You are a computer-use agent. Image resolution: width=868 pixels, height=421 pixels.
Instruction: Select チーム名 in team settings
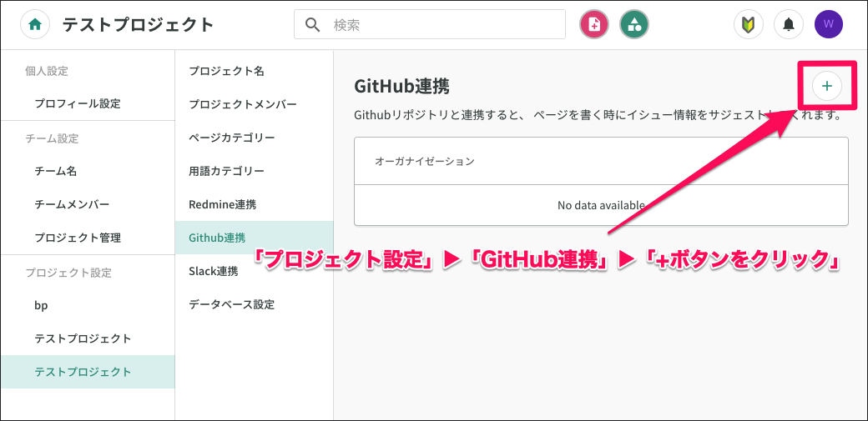click(56, 171)
